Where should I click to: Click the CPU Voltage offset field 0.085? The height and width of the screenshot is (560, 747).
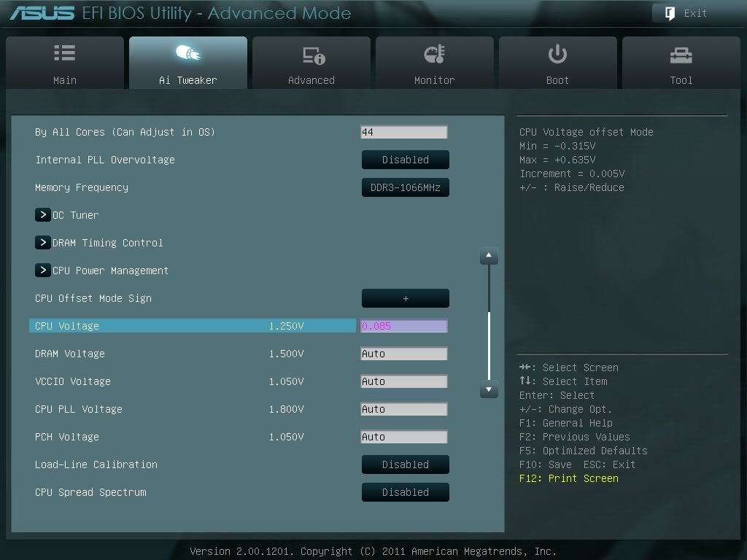pyautogui.click(x=404, y=326)
